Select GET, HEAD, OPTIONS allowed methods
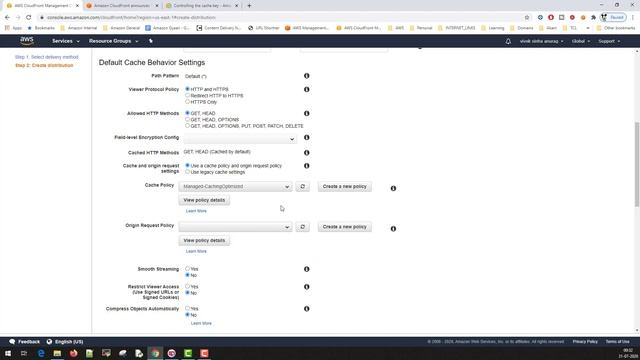Viewport: 640px width, 360px height. click(x=187, y=120)
